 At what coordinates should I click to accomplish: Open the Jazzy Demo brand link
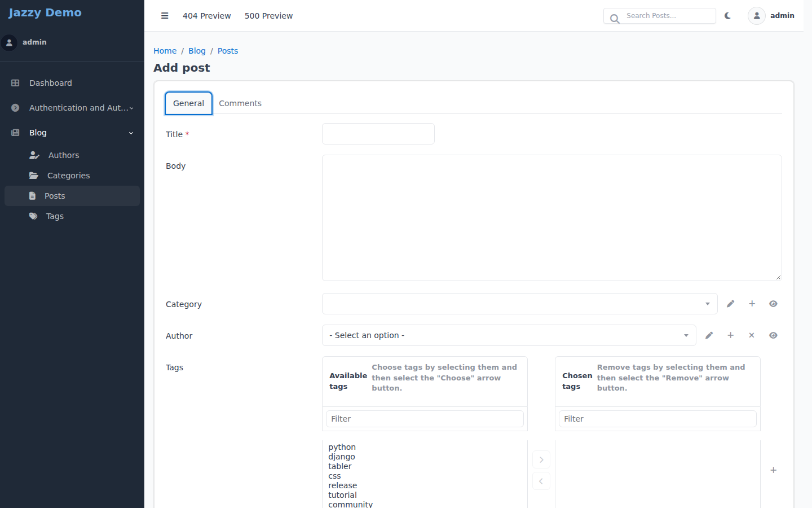pyautogui.click(x=45, y=12)
